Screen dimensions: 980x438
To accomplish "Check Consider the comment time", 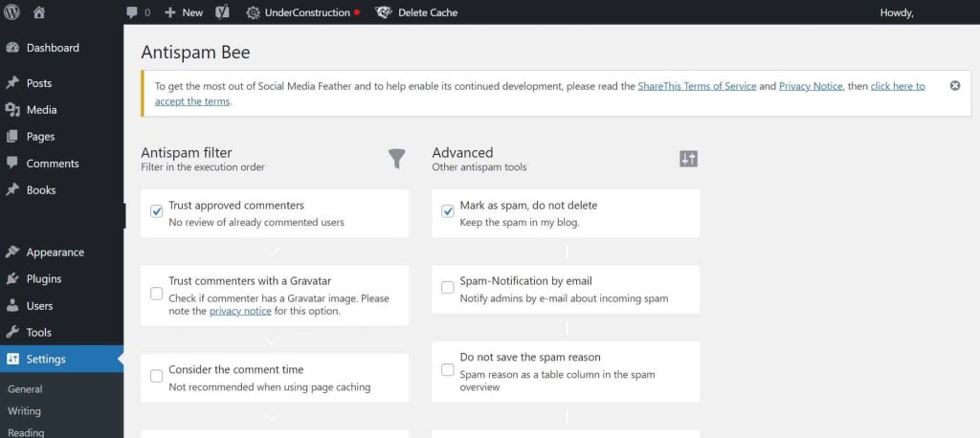I will tap(157, 376).
